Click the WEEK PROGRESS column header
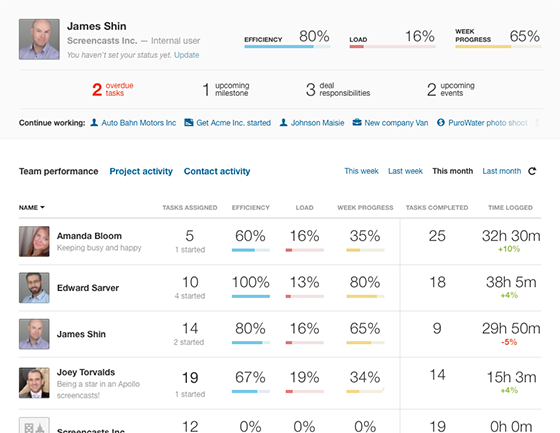This screenshot has width=560, height=433. [x=365, y=208]
